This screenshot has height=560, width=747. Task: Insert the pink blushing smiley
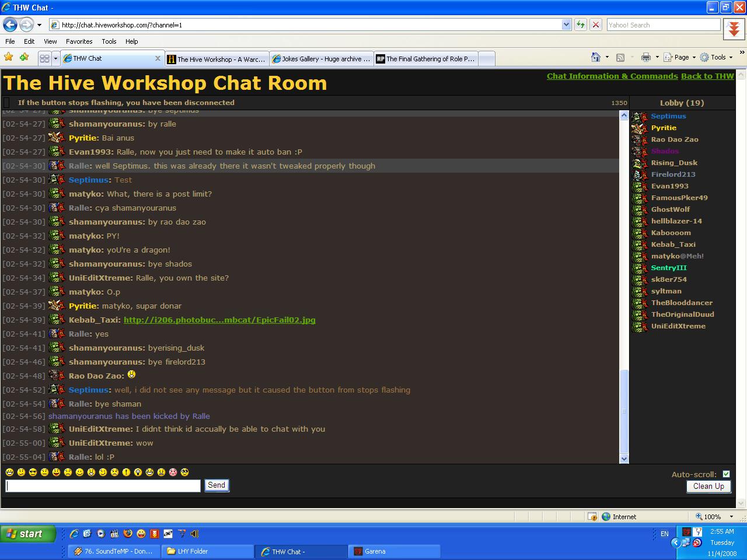pos(173,472)
